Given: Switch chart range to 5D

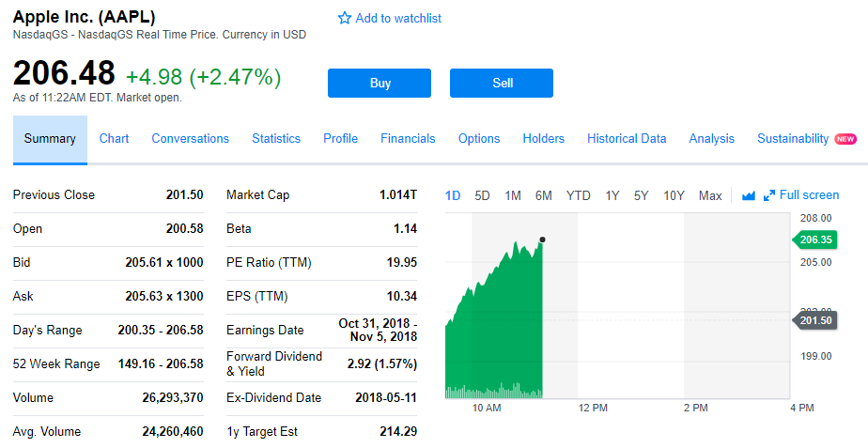Looking at the screenshot, I should point(482,195).
